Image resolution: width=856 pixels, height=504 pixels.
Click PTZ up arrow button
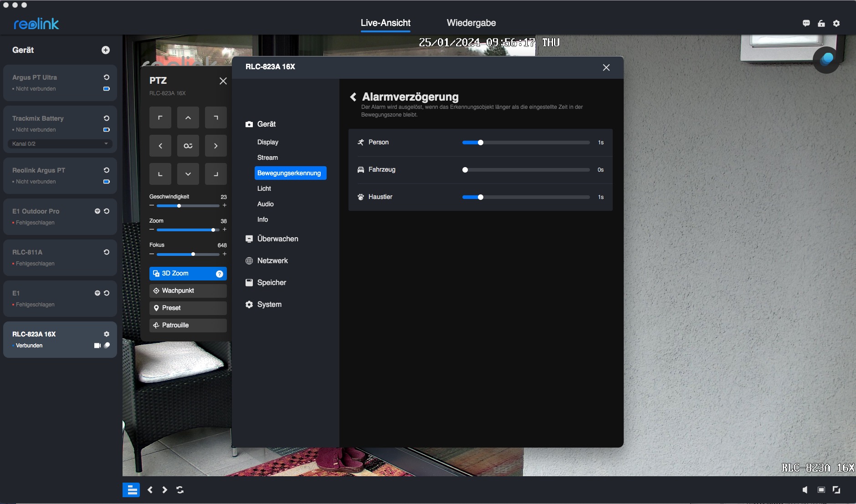point(188,118)
